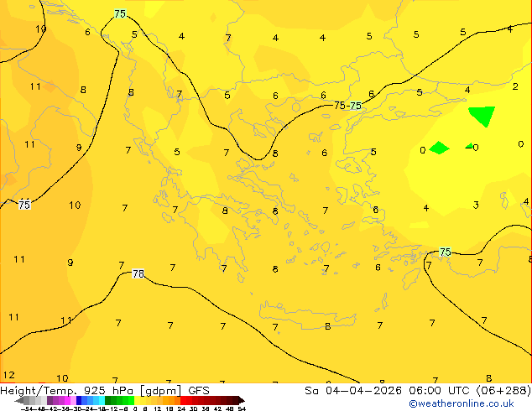Click the '24' legend scale label
The width and height of the screenshot is (532, 411).
(x=181, y=408)
